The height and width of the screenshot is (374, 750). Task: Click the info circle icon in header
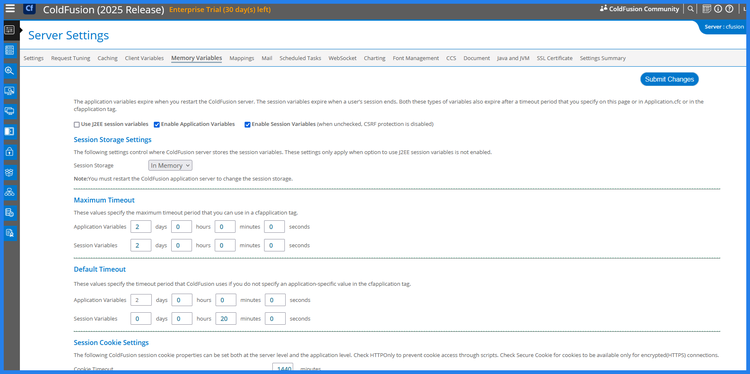[x=717, y=9]
